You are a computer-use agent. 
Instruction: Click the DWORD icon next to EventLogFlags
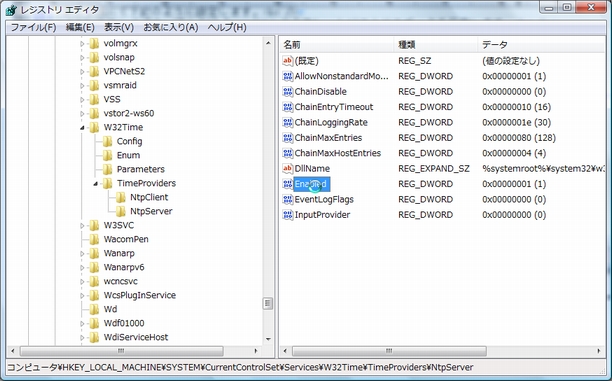[x=288, y=199]
